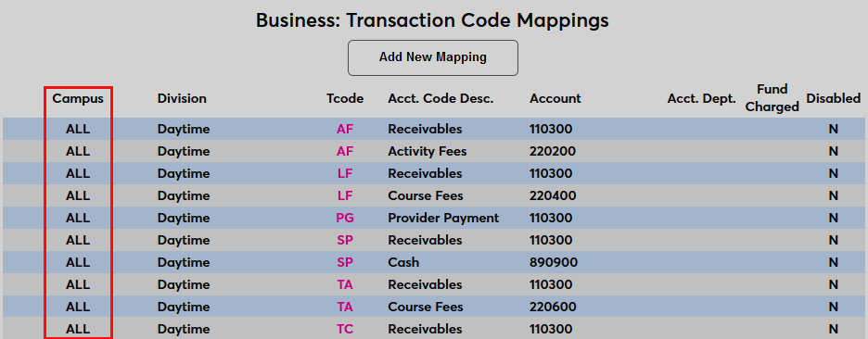Click Daytime division in the Provider Payment row

184,218
